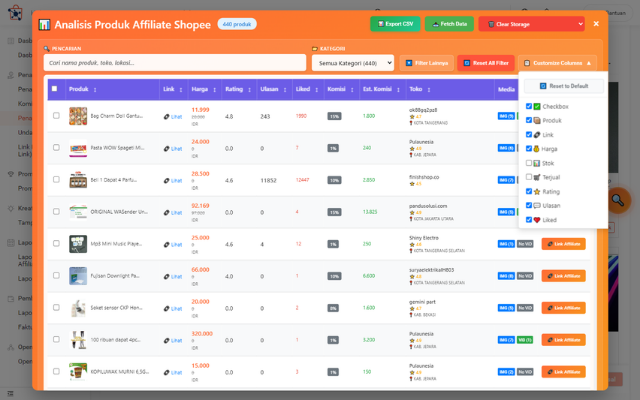Sort by the Produk column sort icon
640x400 pixels.
95,90
